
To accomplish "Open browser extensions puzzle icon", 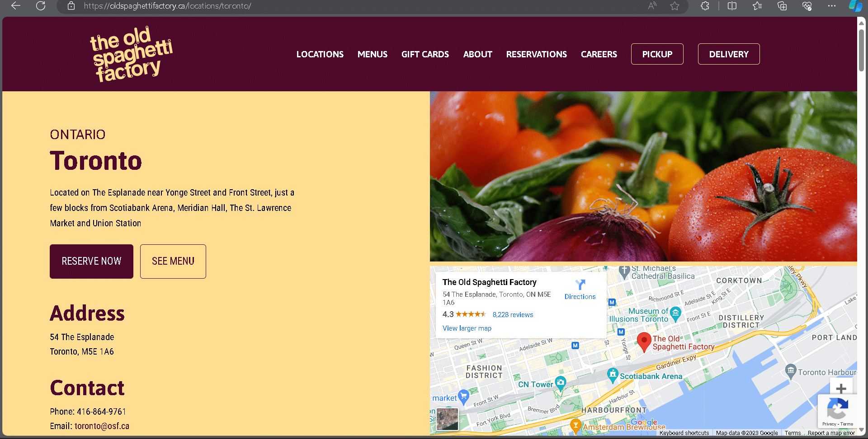I will (x=705, y=6).
